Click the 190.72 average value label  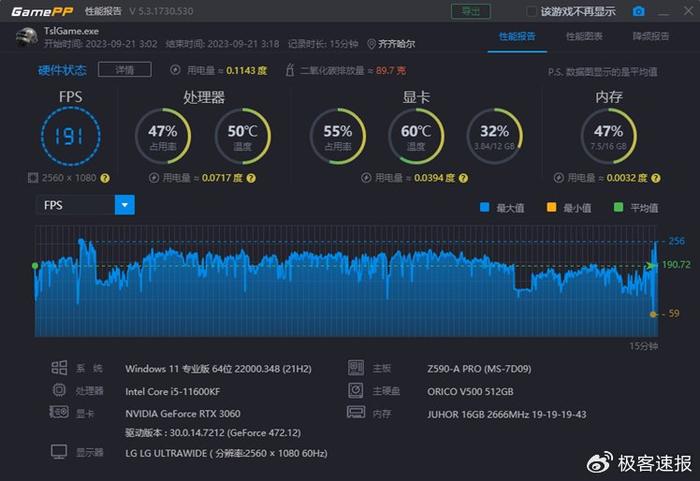tap(676, 264)
